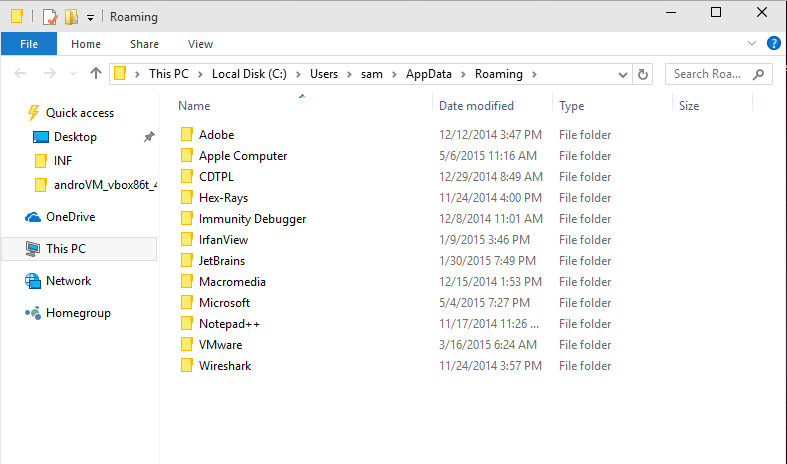Click the Immunity Debugger folder name

[x=252, y=219]
